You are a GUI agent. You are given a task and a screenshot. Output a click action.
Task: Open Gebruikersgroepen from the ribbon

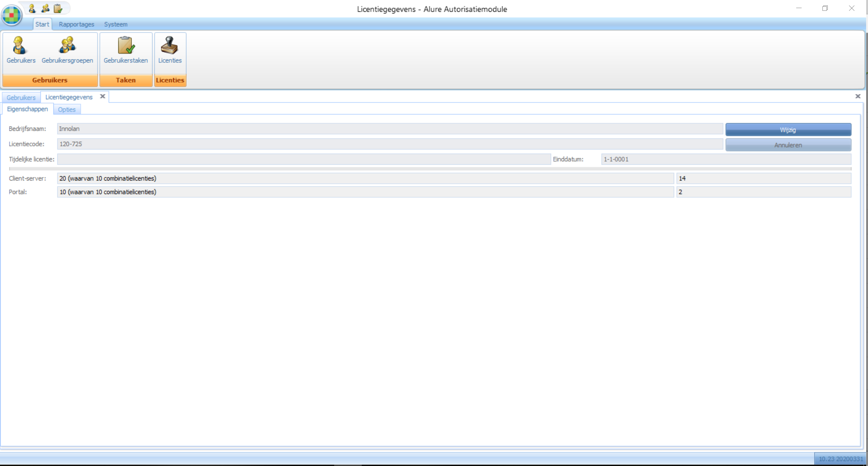[67, 51]
